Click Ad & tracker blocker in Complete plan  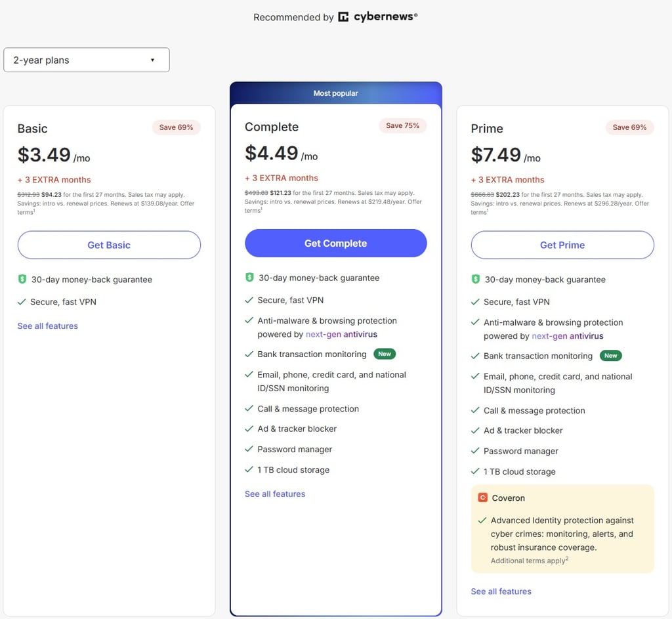click(297, 429)
